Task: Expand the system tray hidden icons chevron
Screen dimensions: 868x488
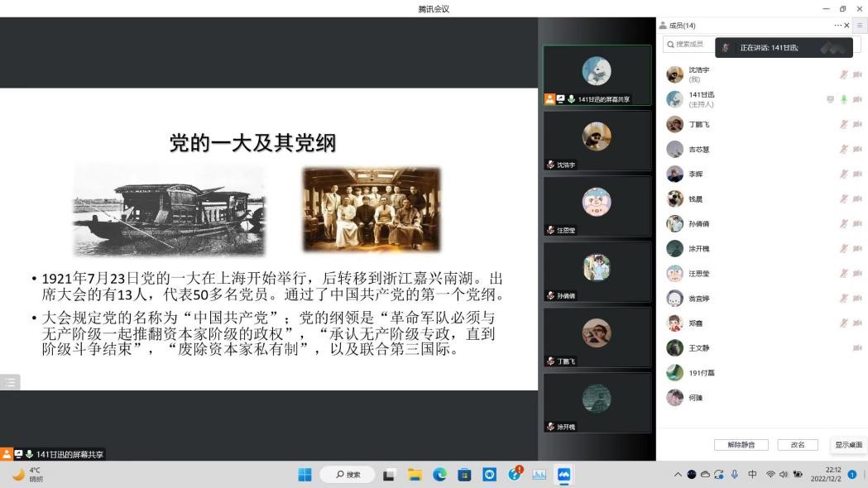Action: [678, 475]
